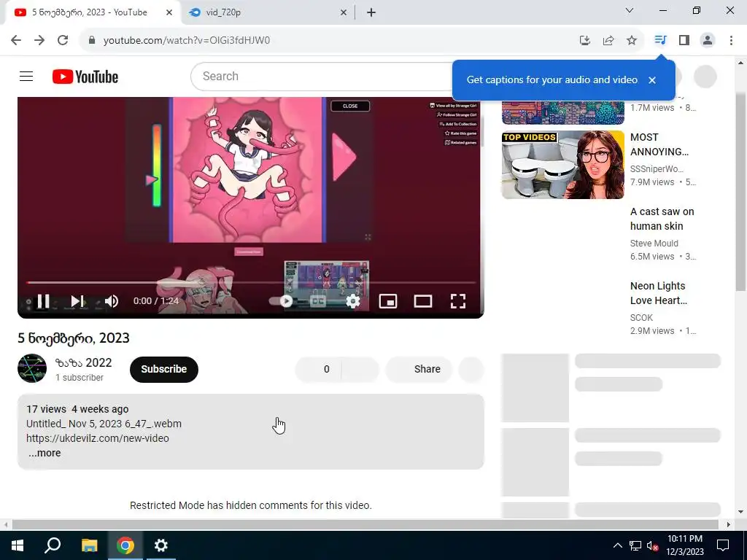Open Chrome side panel
The width and height of the screenshot is (747, 560).
(684, 40)
